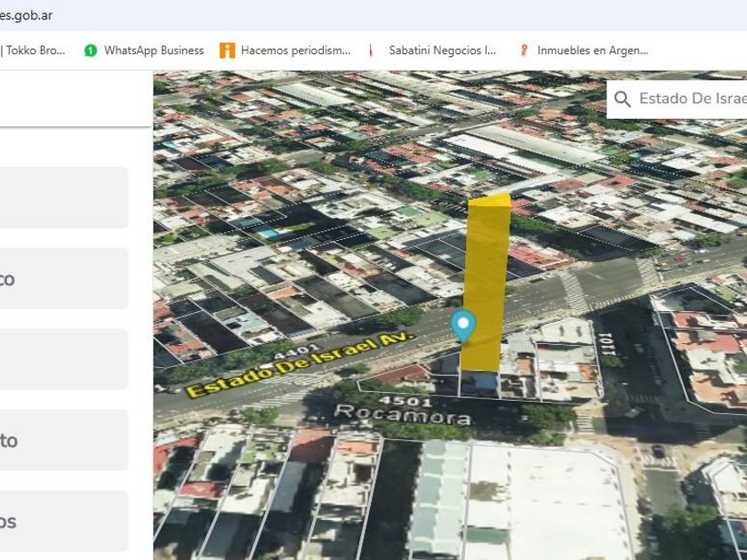Image resolution: width=747 pixels, height=560 pixels.
Task: Click the orange Hacemos periodism bookmark icon
Action: [x=228, y=51]
